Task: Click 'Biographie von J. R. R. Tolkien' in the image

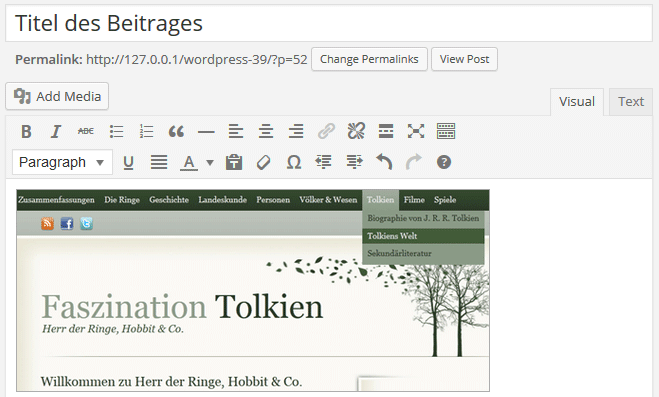Action: click(423, 218)
